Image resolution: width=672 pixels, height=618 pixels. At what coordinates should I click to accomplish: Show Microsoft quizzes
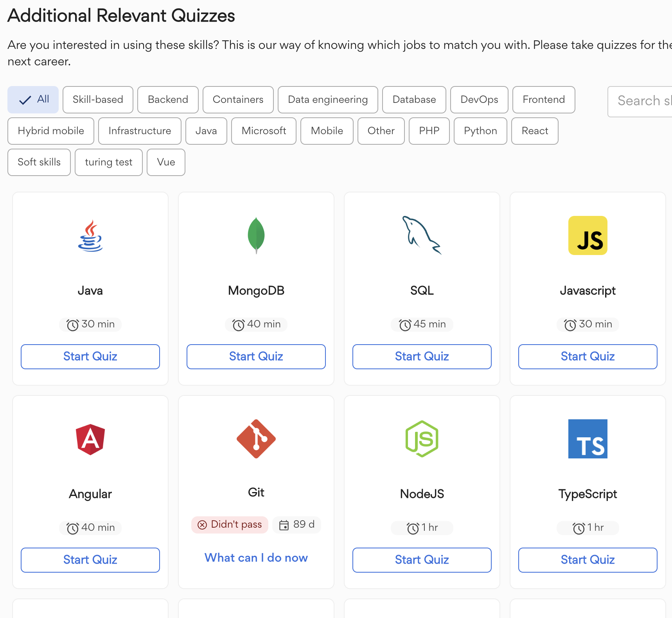click(264, 131)
